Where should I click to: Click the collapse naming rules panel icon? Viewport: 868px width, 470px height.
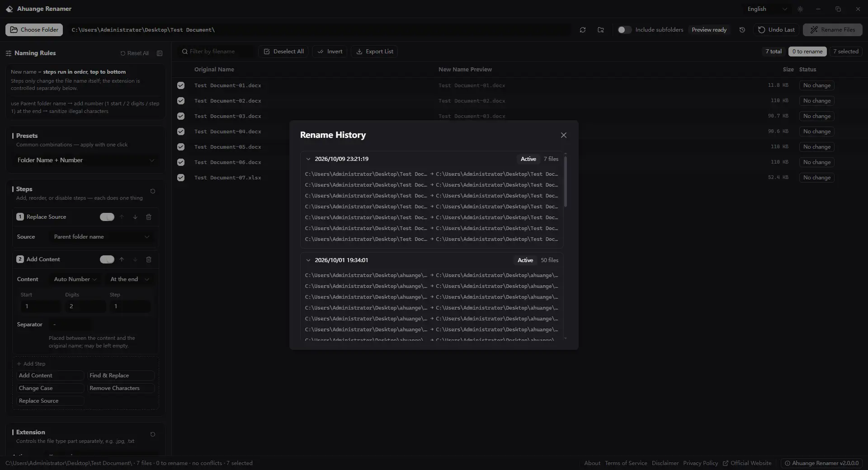pyautogui.click(x=160, y=53)
